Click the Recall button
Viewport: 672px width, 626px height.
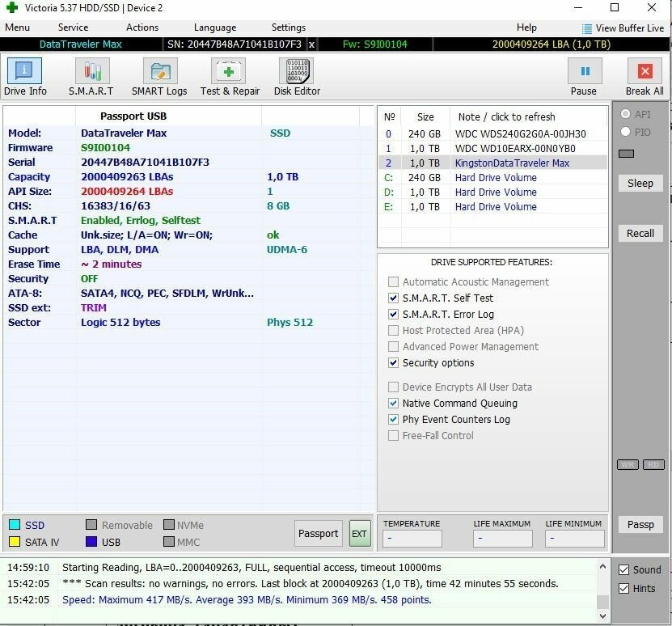click(x=640, y=233)
